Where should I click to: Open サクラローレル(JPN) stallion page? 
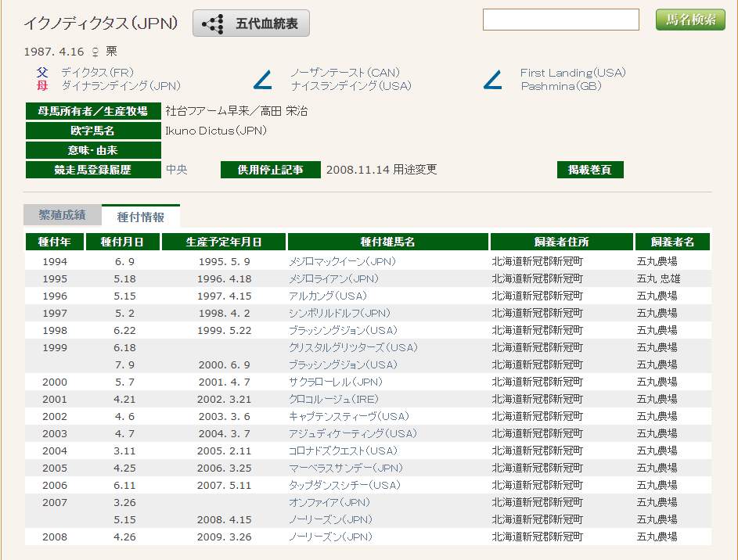click(x=335, y=382)
